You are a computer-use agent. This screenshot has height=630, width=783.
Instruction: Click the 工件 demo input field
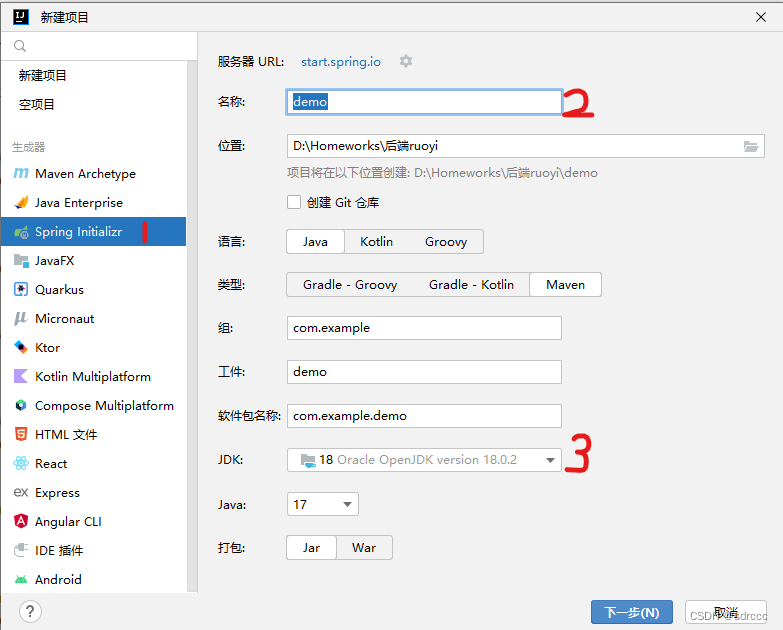424,372
